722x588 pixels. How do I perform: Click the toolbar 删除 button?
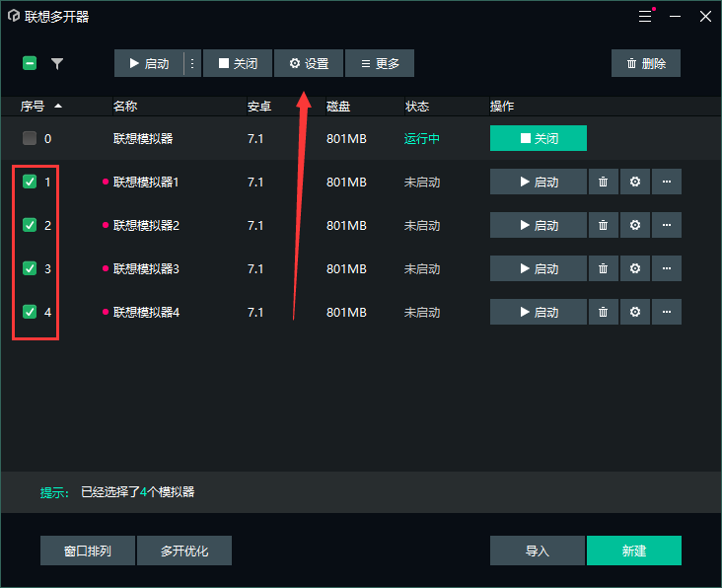coord(646,63)
